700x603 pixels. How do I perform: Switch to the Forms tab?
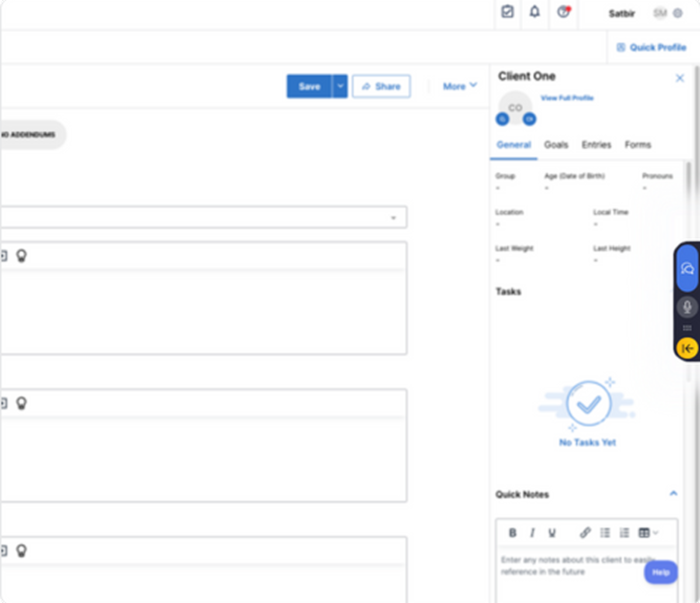point(638,145)
